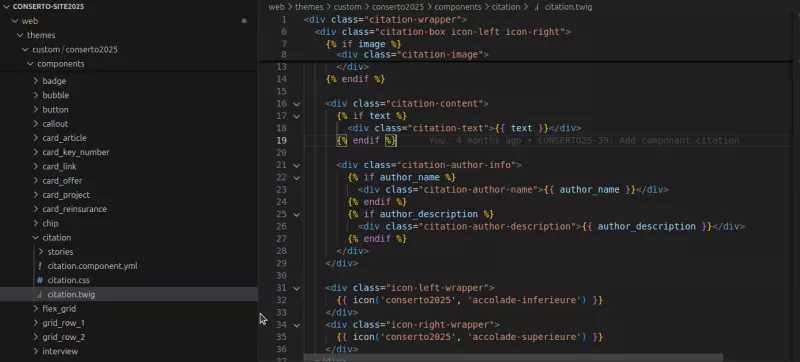
Task: Expand the stories folder
Action: click(41, 252)
